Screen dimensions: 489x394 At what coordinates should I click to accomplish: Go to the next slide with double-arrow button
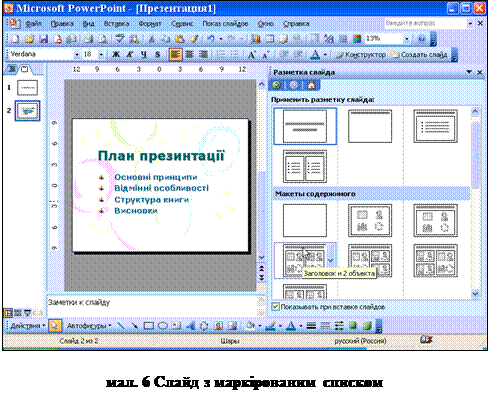coord(262,277)
